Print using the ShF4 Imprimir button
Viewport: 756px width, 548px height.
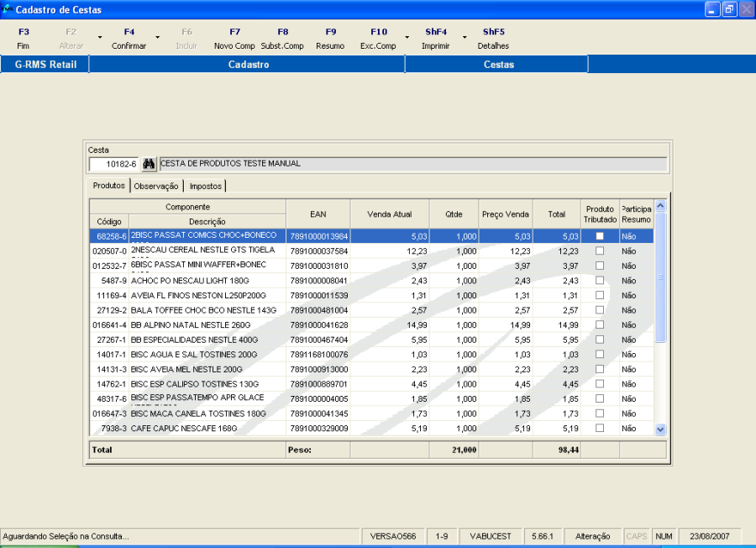435,39
